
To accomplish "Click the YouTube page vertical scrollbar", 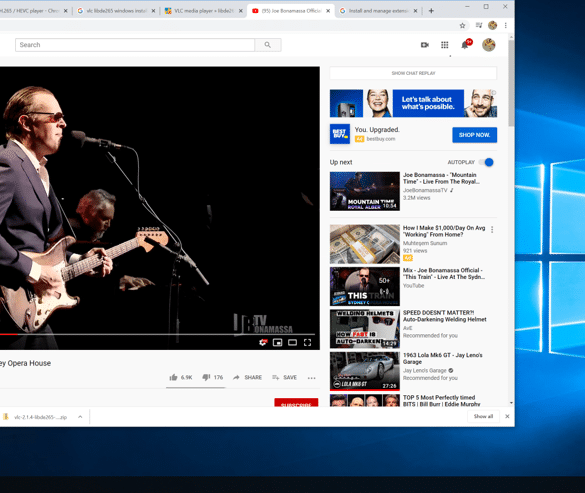I will (511, 82).
